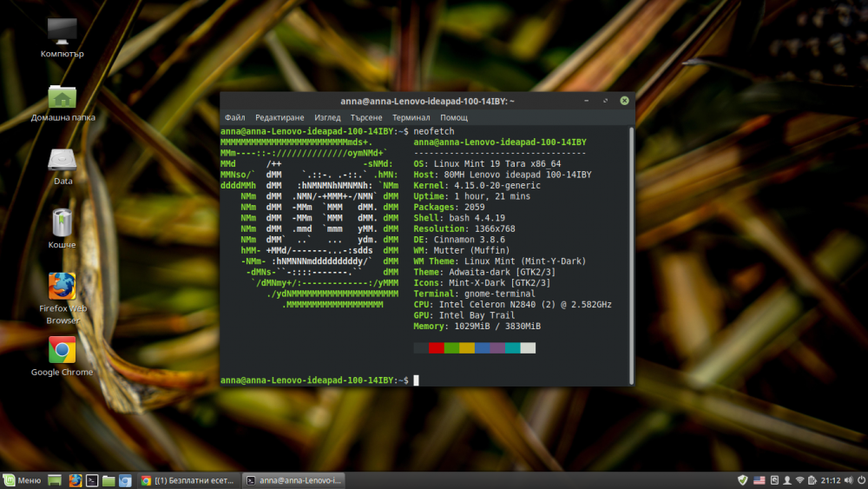Open the Файл menu in terminal
Screen dimensions: 868x489
point(234,117)
